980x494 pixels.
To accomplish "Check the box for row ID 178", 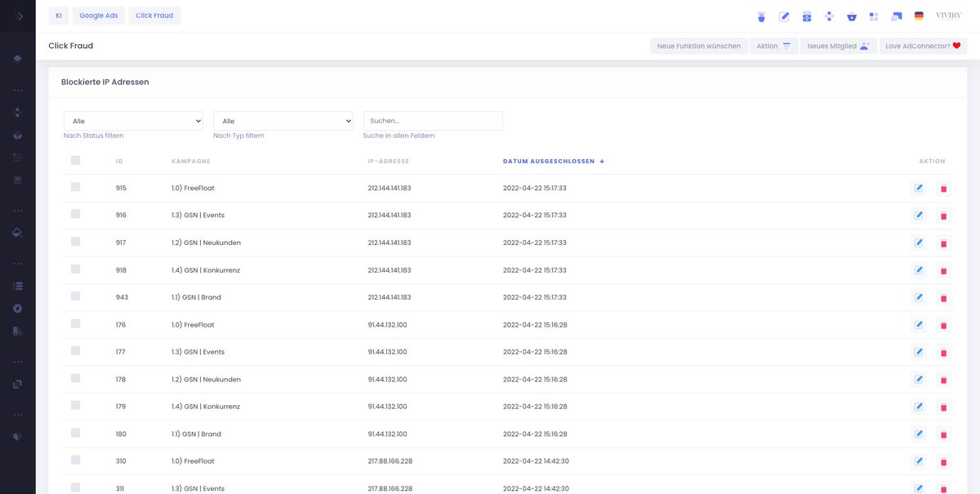I will pyautogui.click(x=76, y=378).
